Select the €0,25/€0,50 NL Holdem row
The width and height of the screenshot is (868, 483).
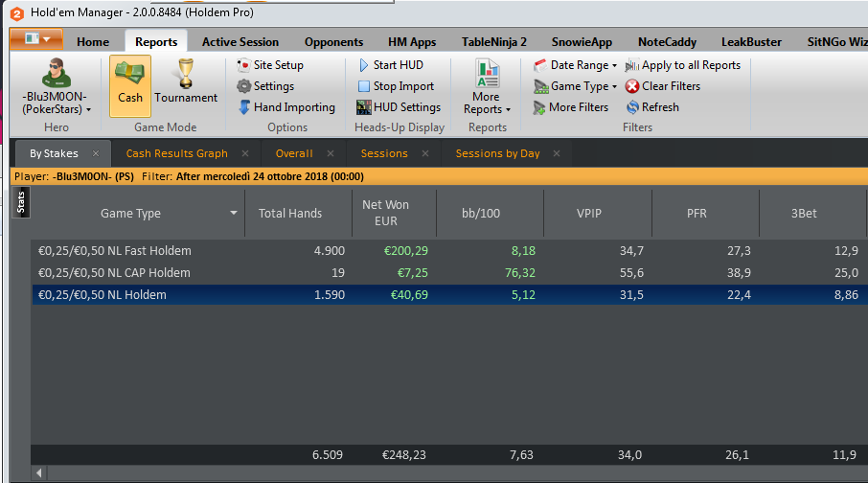click(449, 294)
